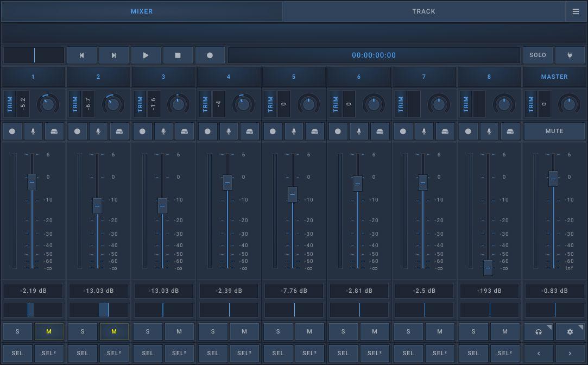Click the channel 2 trim knob

113,104
